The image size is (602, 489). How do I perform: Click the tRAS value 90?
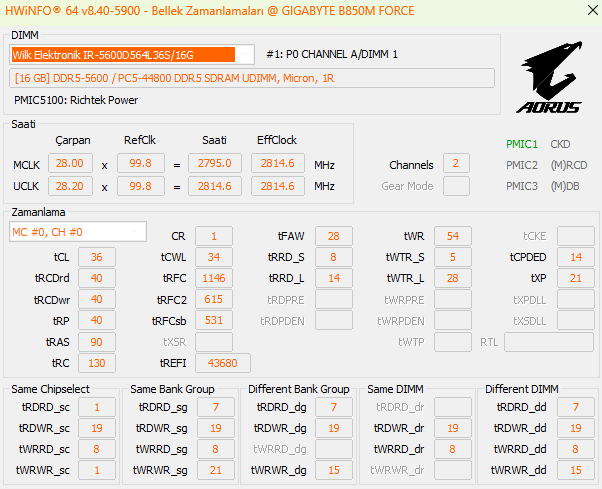(97, 342)
